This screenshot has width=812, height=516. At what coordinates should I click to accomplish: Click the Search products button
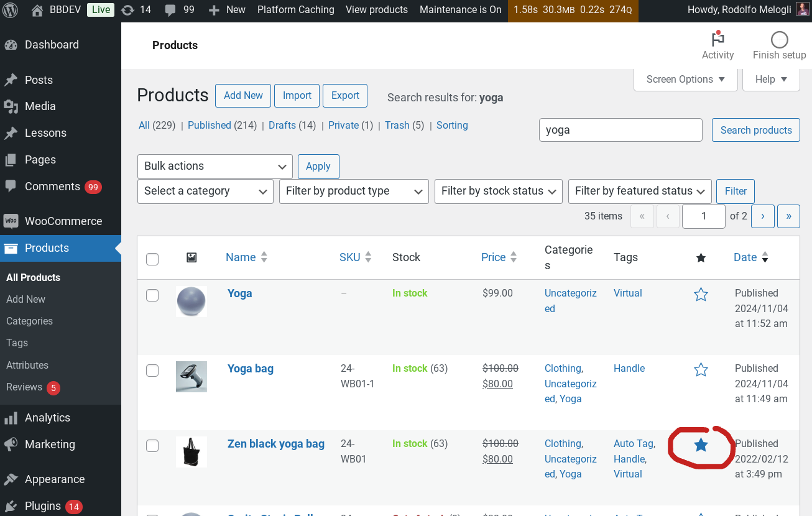click(x=756, y=130)
